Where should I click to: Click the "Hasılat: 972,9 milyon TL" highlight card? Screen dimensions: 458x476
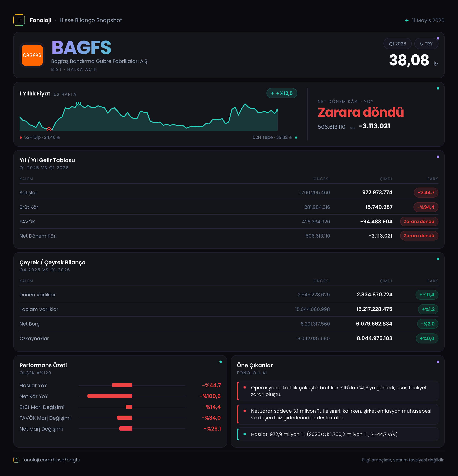pos(337,434)
